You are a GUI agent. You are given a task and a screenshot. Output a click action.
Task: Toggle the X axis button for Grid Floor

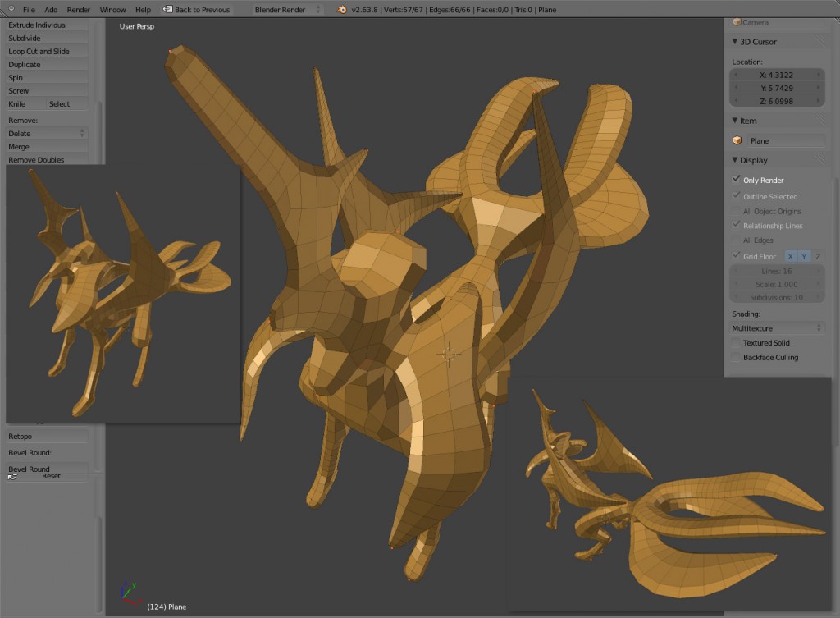pyautogui.click(x=790, y=256)
